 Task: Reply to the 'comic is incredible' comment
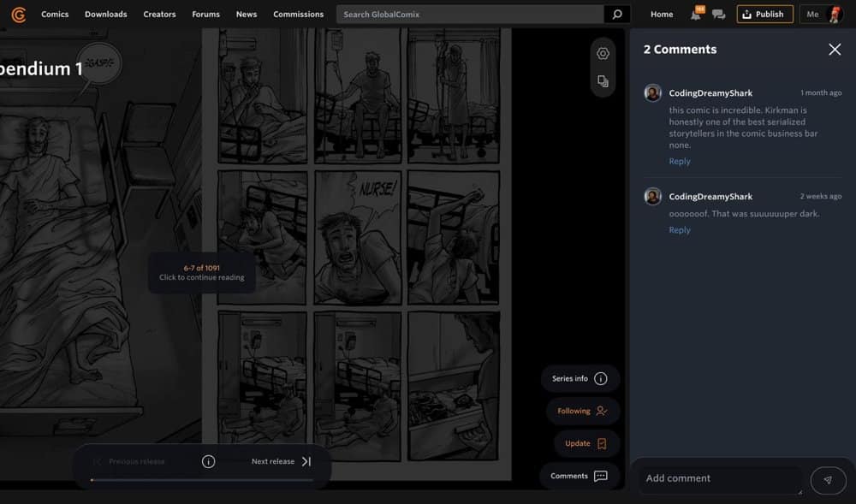pyautogui.click(x=679, y=162)
